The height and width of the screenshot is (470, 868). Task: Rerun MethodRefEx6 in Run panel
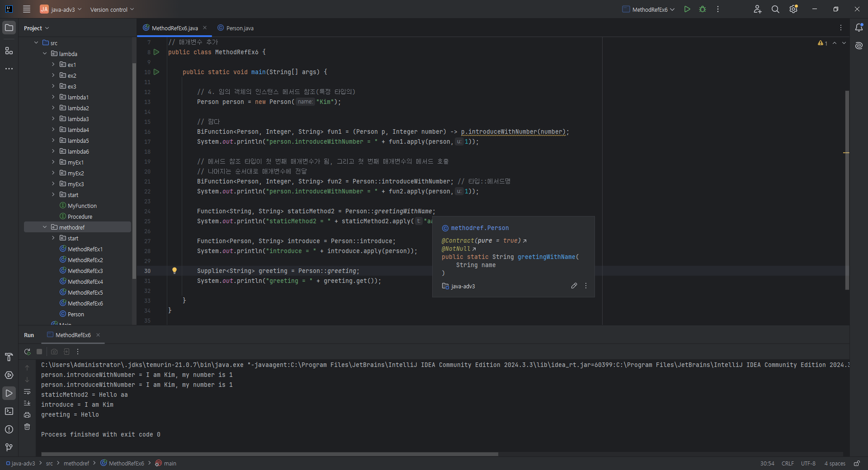coord(28,352)
